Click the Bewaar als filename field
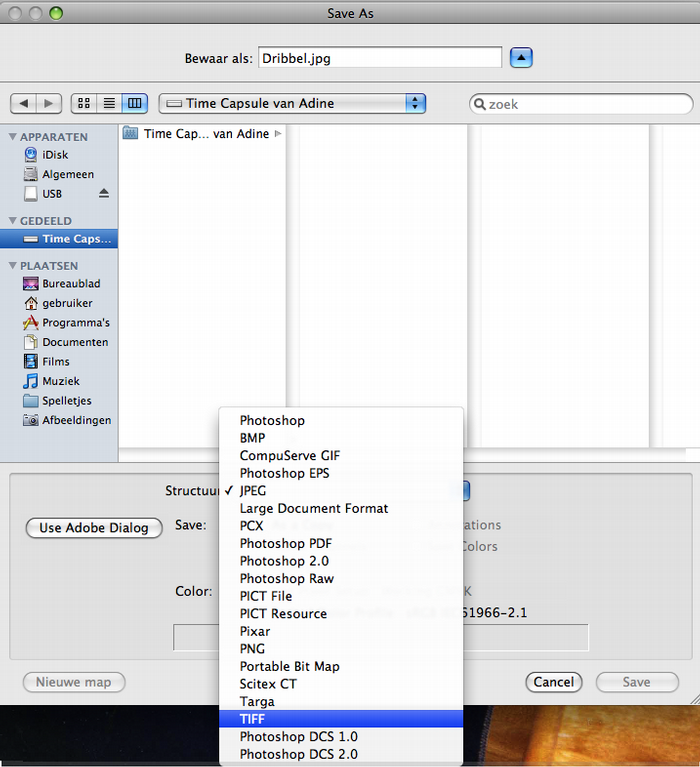 tap(379, 58)
